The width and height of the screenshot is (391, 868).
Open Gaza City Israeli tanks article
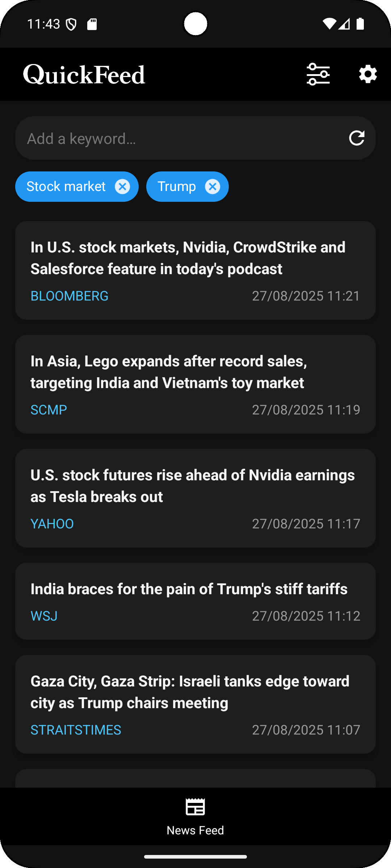coord(190,692)
